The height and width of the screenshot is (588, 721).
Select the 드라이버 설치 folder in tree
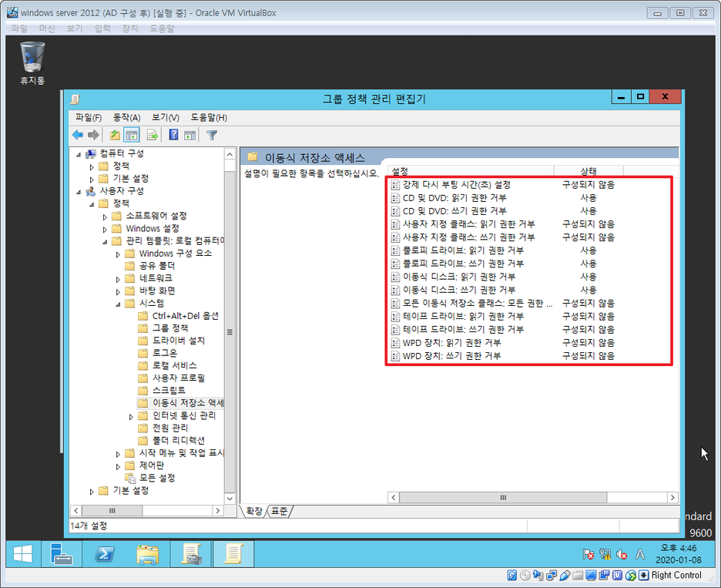[179, 341]
